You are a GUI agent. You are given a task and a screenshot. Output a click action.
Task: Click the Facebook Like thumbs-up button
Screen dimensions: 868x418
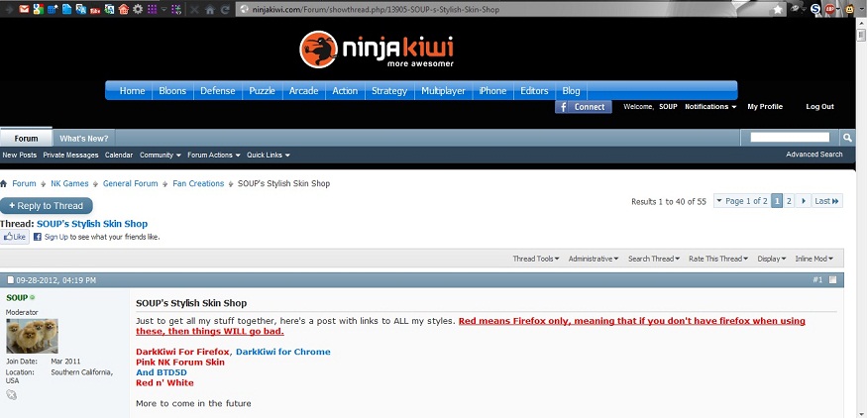pyautogui.click(x=15, y=237)
